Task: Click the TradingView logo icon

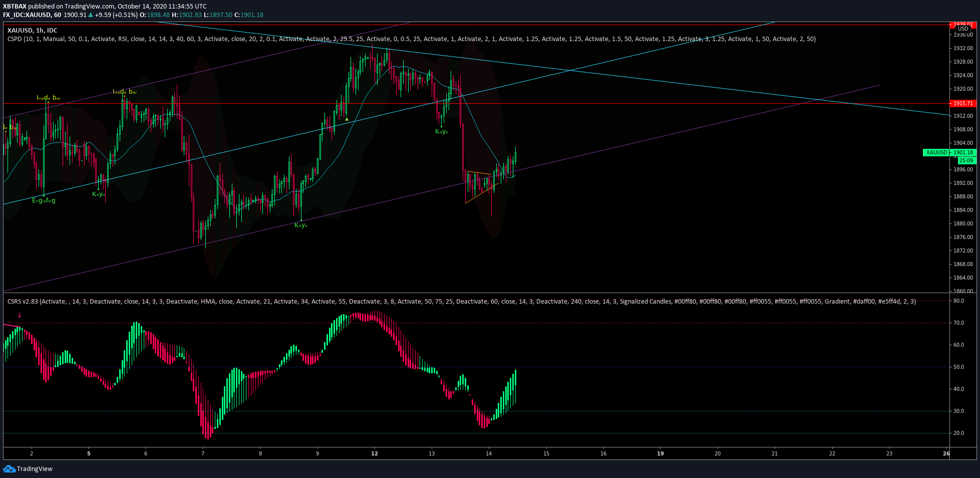Action: point(9,468)
